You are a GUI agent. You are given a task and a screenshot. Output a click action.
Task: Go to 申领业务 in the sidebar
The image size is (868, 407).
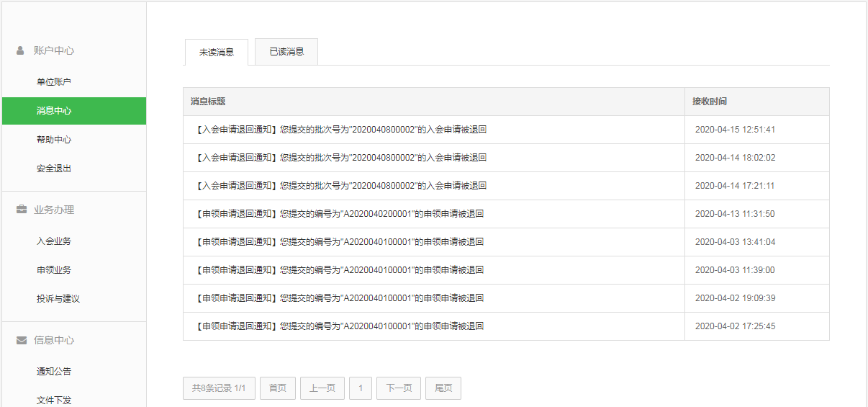[54, 270]
